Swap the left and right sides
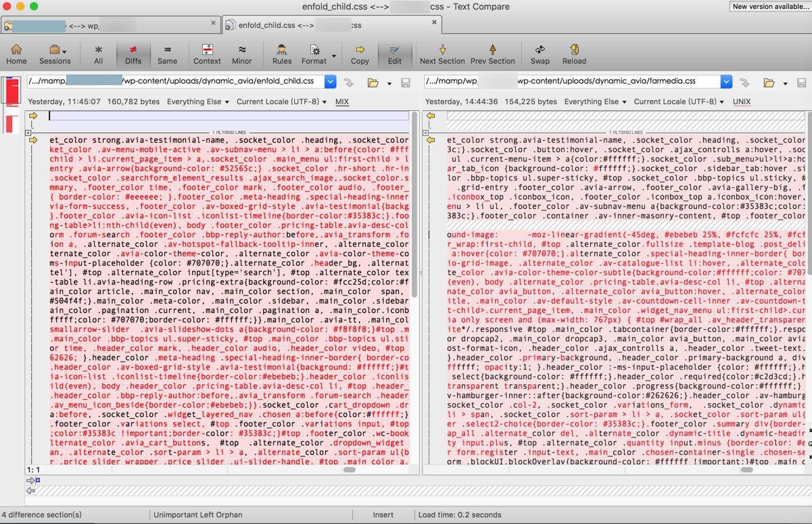This screenshot has width=812, height=524. (540, 54)
